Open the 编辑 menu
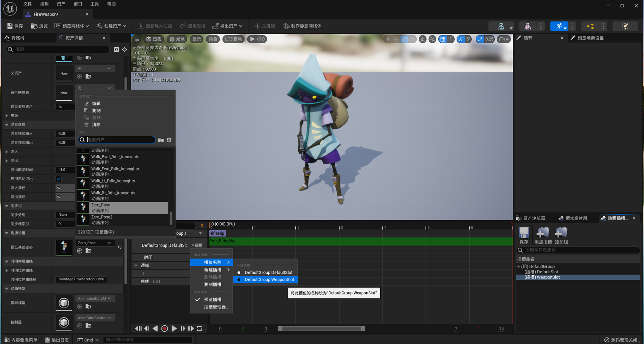 point(45,4)
